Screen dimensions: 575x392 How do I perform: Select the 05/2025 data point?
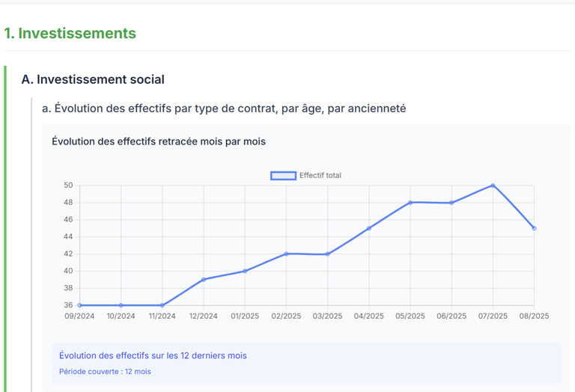click(x=410, y=203)
